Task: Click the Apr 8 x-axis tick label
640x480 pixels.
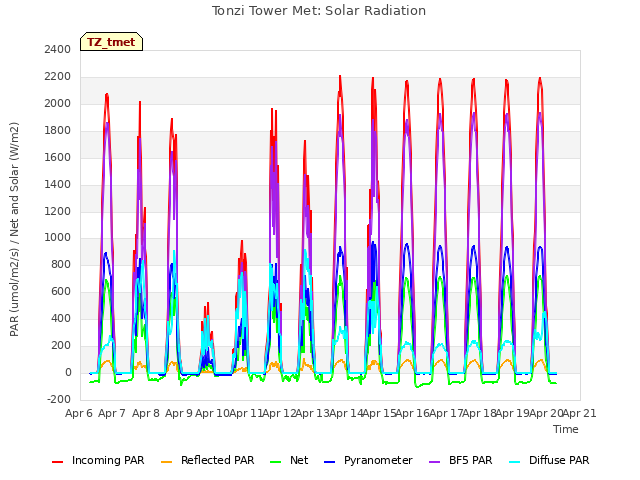Action: 146,413
